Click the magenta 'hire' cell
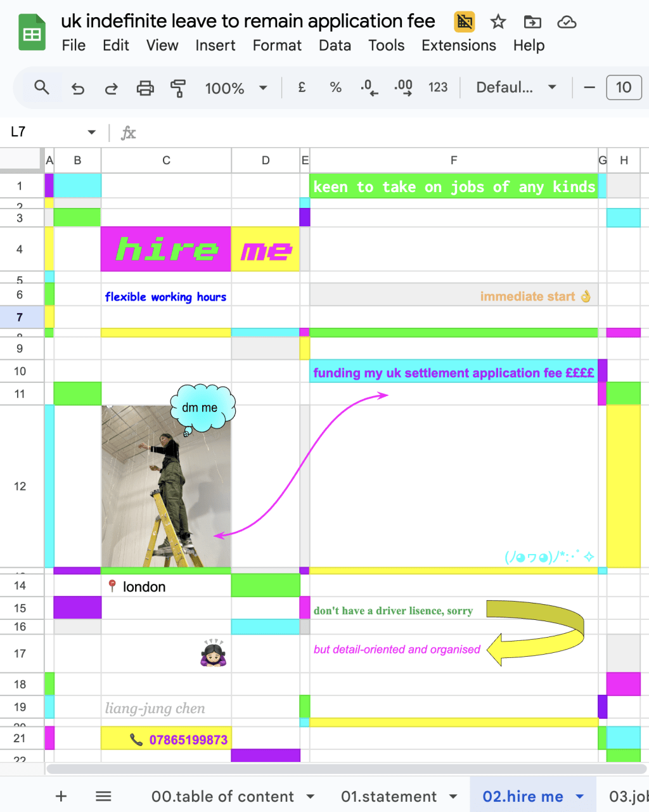Screen dimensions: 649x812 click(166, 249)
